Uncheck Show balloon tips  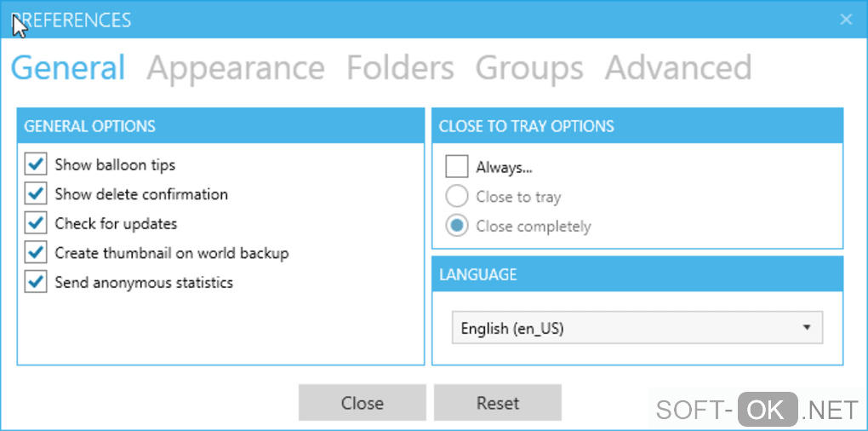[36, 164]
